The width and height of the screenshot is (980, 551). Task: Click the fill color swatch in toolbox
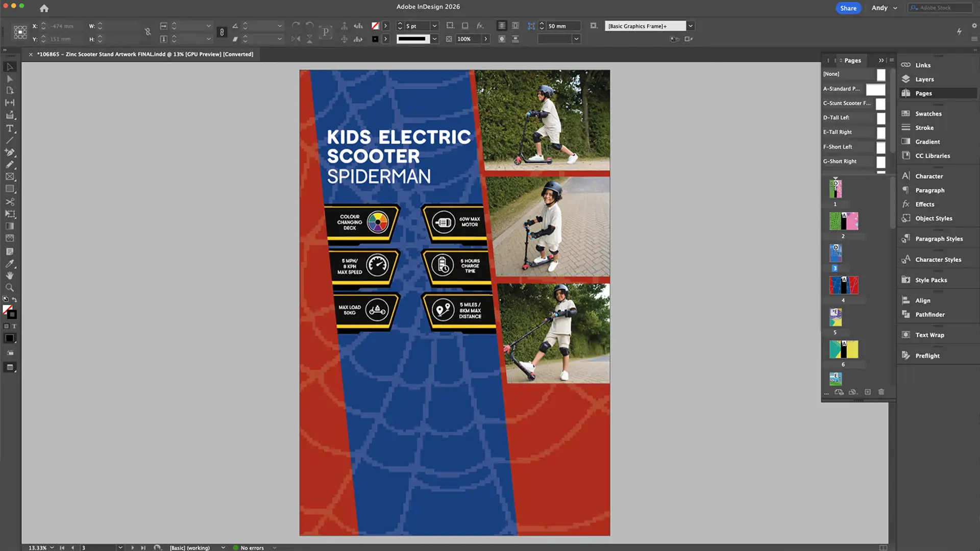(7, 310)
